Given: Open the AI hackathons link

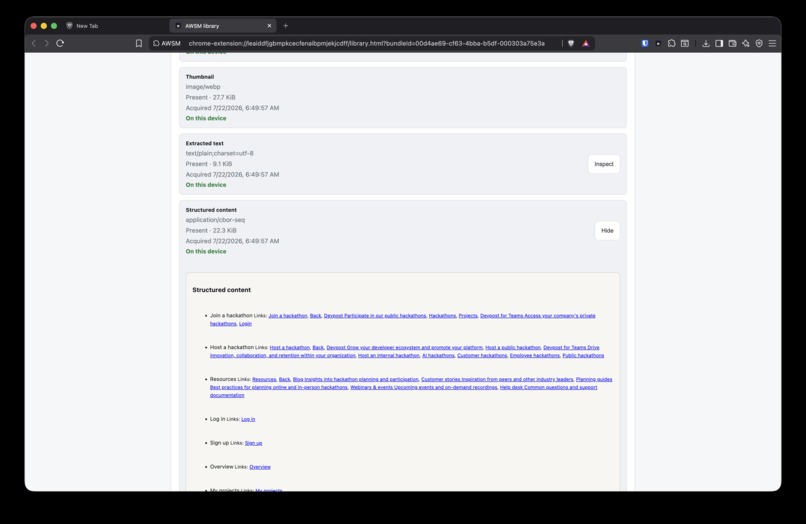Looking at the screenshot, I should click(x=438, y=355).
